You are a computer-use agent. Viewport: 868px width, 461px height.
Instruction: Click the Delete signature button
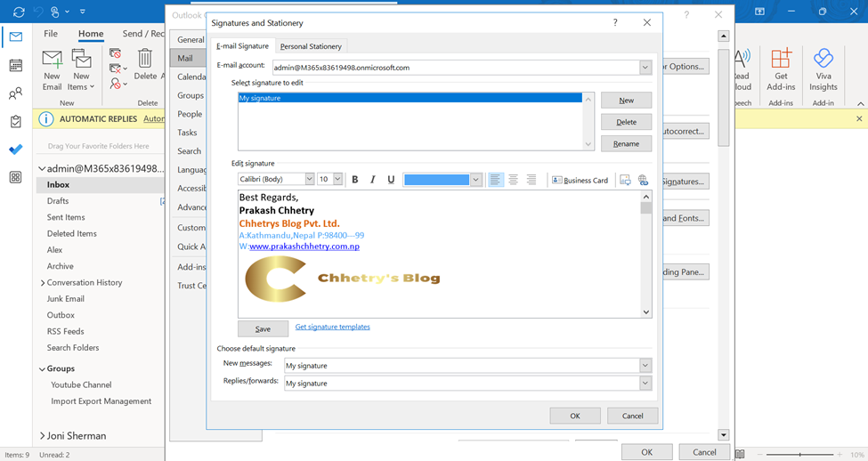point(626,122)
